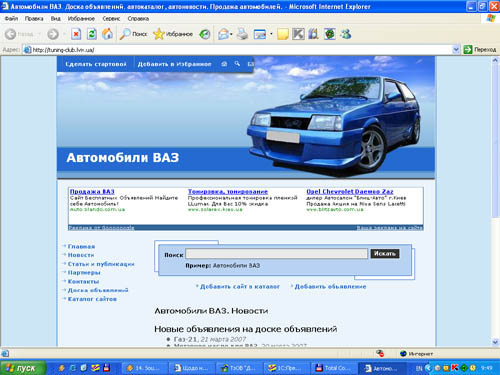Click the site Поиск text input field
Image resolution: width=500 pixels, height=375 pixels.
[276, 254]
